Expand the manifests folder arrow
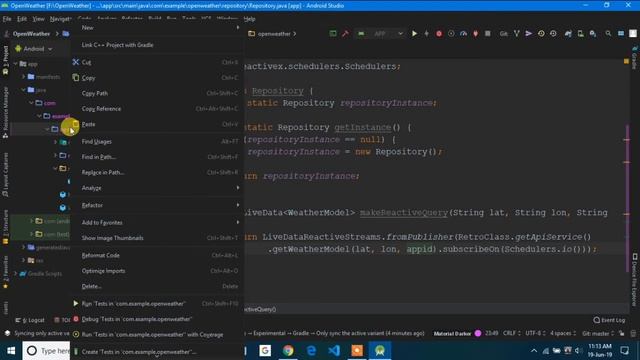 coord(24,77)
